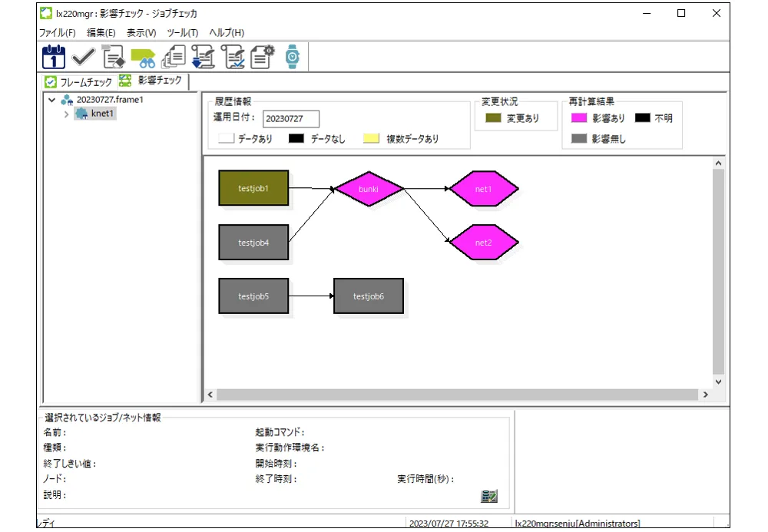Screen dimensions: 768x532
Task: Click the データあり white swatch
Action: coord(227,138)
